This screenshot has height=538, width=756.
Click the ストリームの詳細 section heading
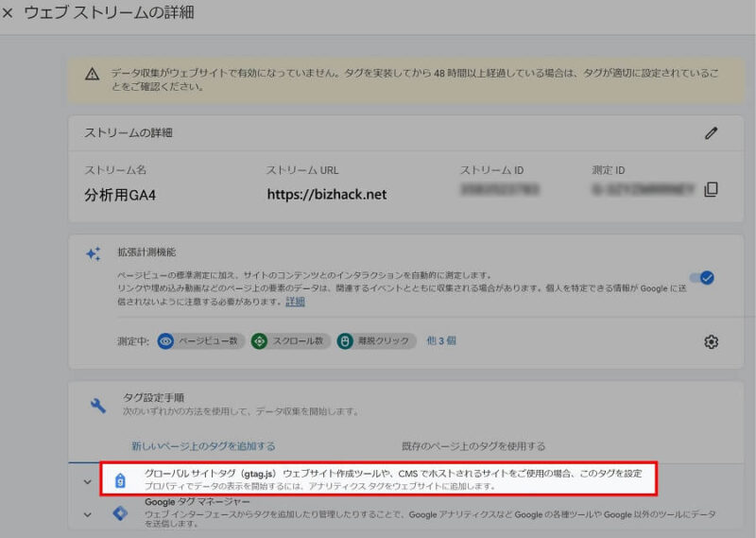coord(129,132)
